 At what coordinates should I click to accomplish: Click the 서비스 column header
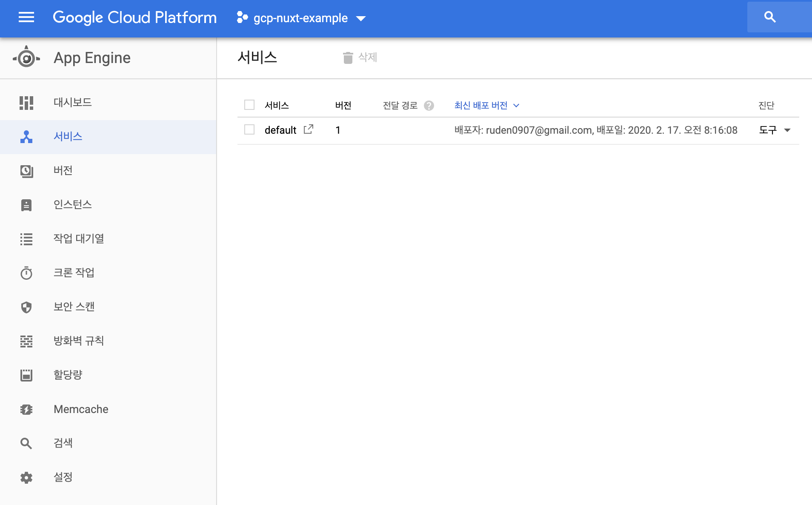[277, 105]
